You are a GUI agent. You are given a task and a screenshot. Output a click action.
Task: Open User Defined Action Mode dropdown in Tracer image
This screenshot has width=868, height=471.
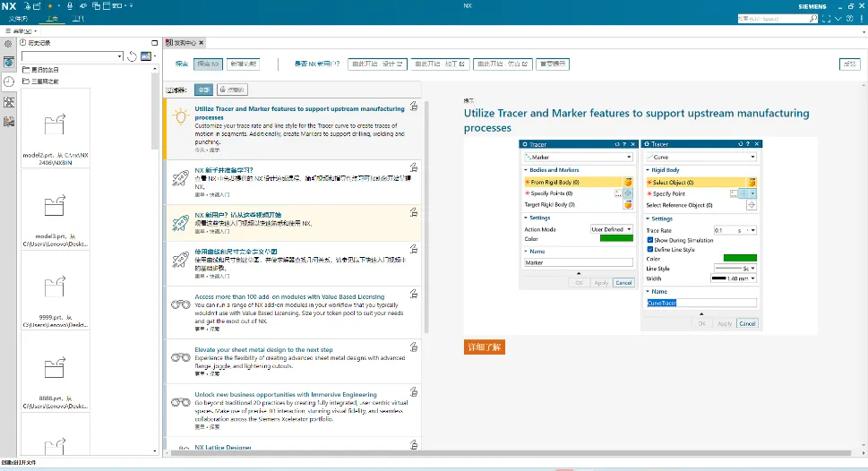(611, 229)
